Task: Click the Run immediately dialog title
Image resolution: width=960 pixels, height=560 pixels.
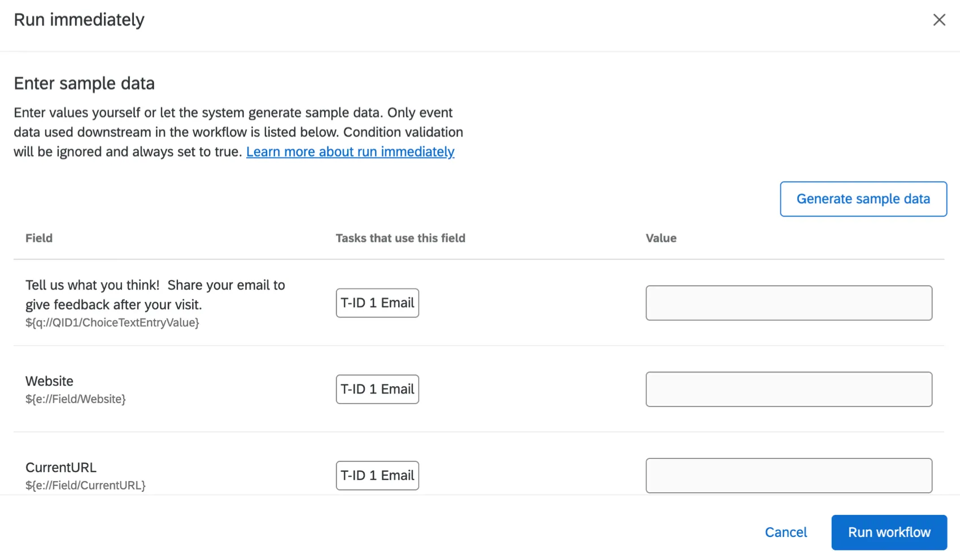Action: [x=78, y=19]
